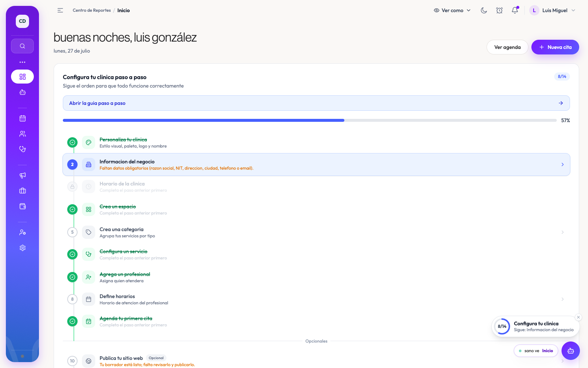Expand the Informacion del negocio step chevron

(x=563, y=164)
